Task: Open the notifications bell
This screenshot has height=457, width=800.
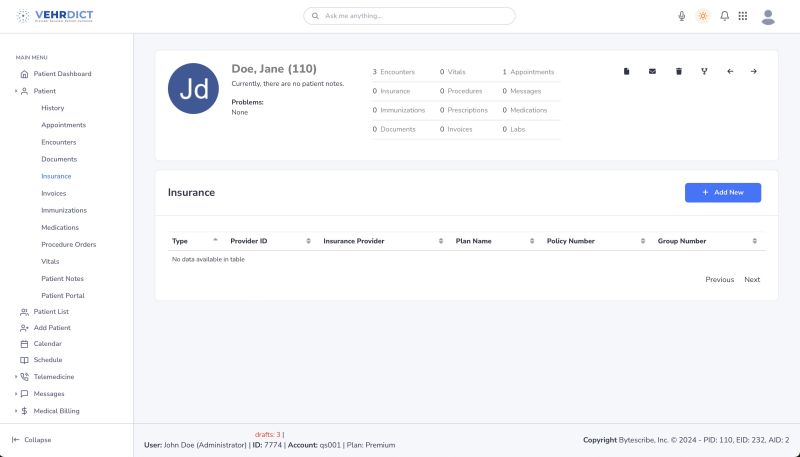Action: pos(724,16)
